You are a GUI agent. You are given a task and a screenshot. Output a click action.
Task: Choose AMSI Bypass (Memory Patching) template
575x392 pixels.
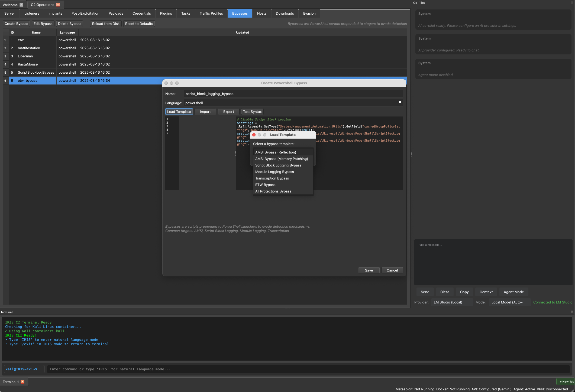coord(283,159)
